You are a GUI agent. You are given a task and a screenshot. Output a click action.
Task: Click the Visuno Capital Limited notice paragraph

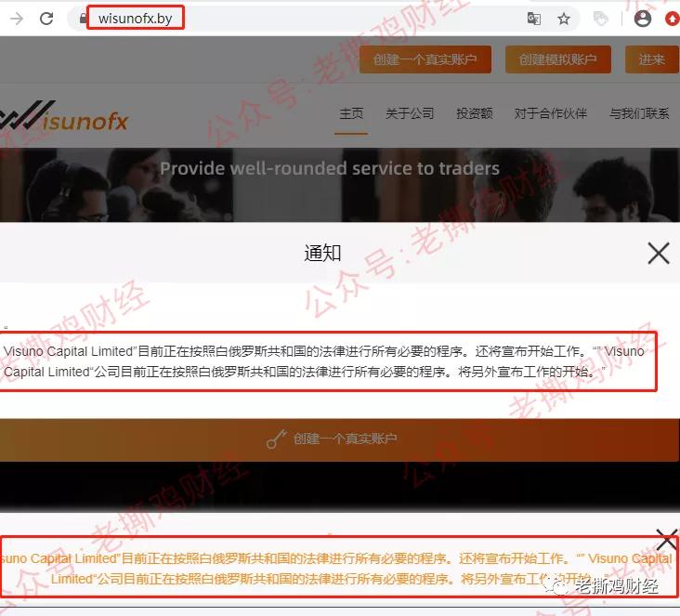tap(324, 361)
